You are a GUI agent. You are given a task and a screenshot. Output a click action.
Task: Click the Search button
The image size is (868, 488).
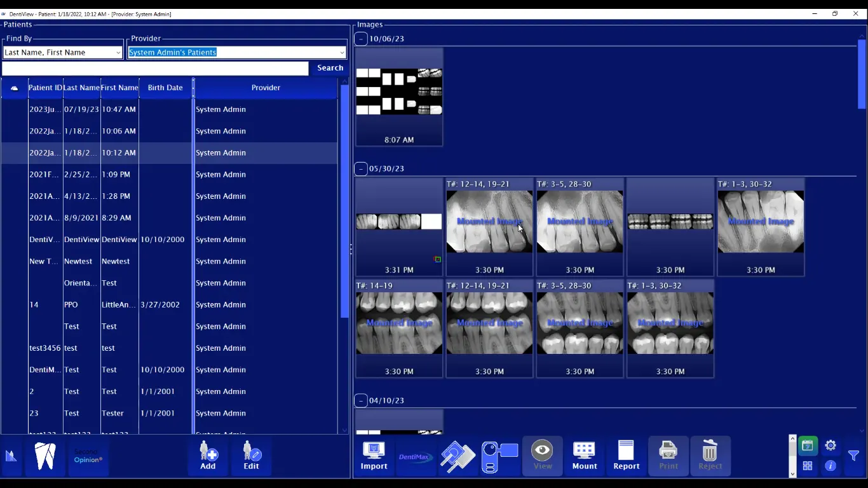coord(330,68)
